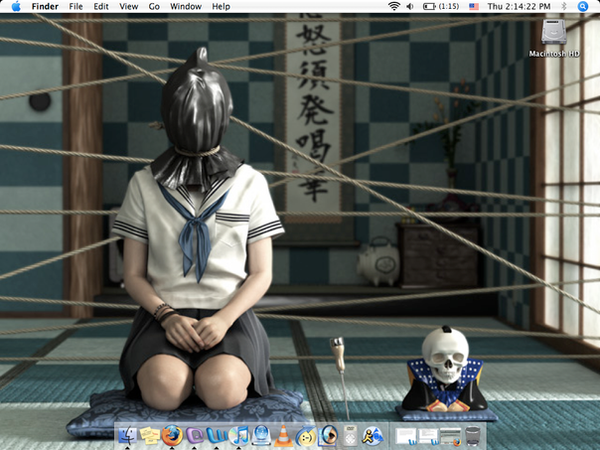The image size is (600, 450).
Task: Open the US flag input menu
Action: click(x=473, y=6)
